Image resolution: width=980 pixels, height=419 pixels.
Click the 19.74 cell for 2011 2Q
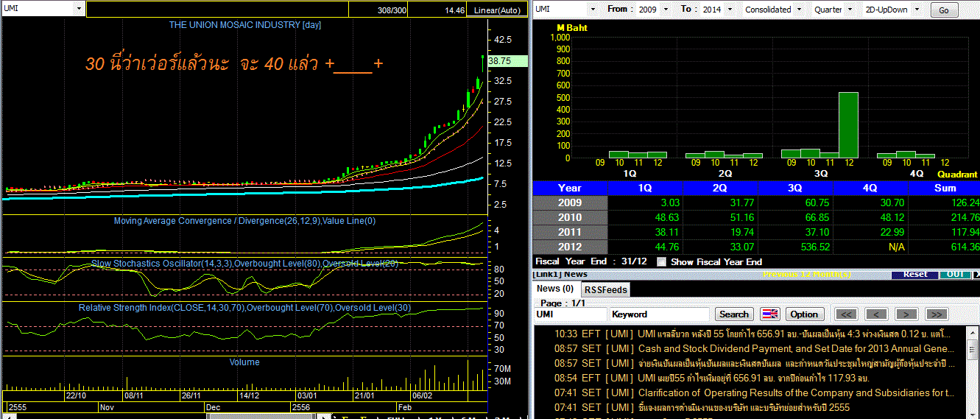pos(720,232)
